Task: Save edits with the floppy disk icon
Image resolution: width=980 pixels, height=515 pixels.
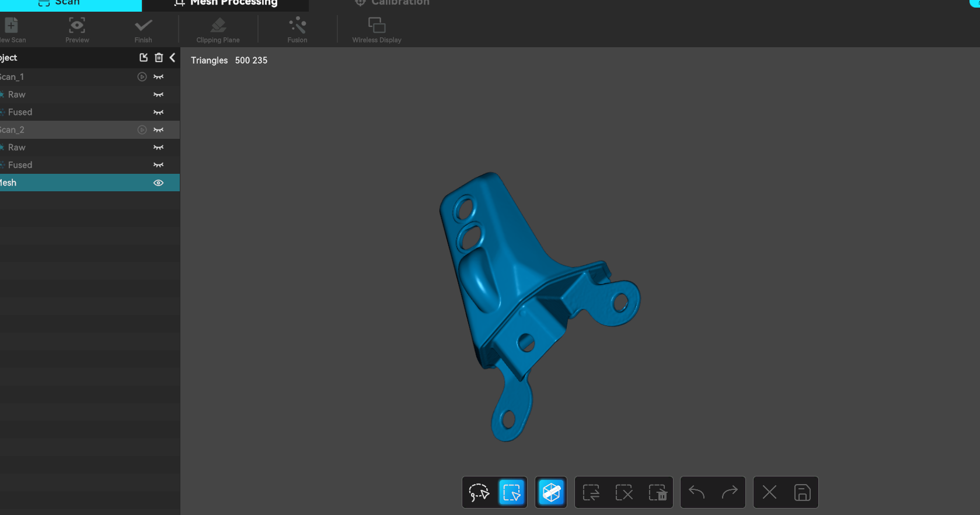Action: tap(802, 492)
